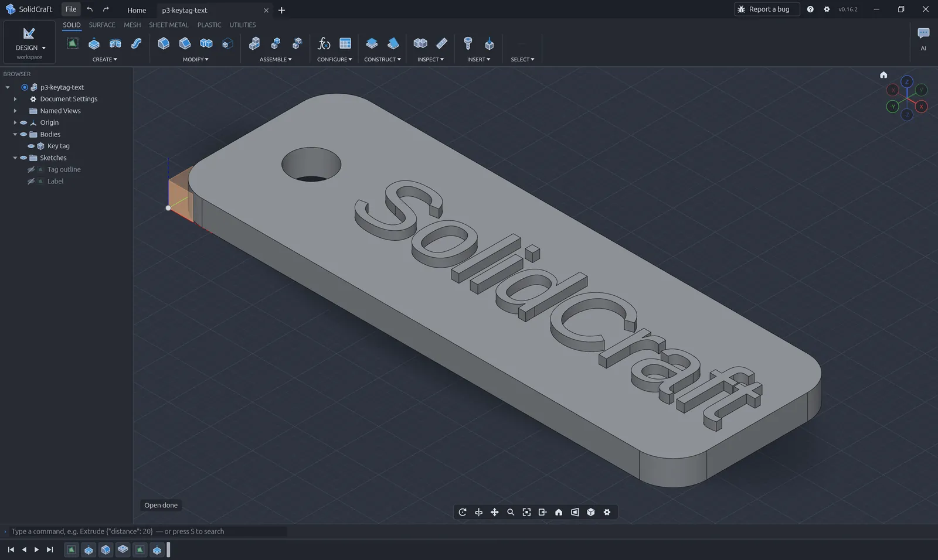Select the plane at angle icon in CONSTRUCT

(393, 43)
